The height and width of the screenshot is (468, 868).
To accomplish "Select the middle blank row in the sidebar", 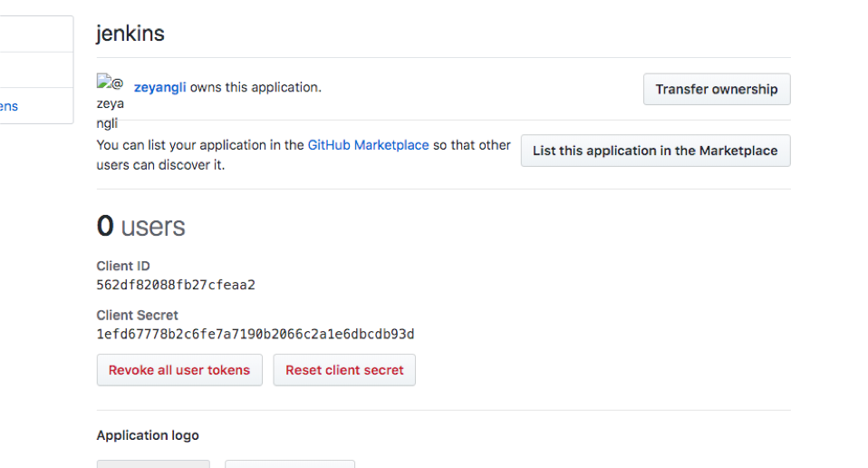I will (36, 70).
